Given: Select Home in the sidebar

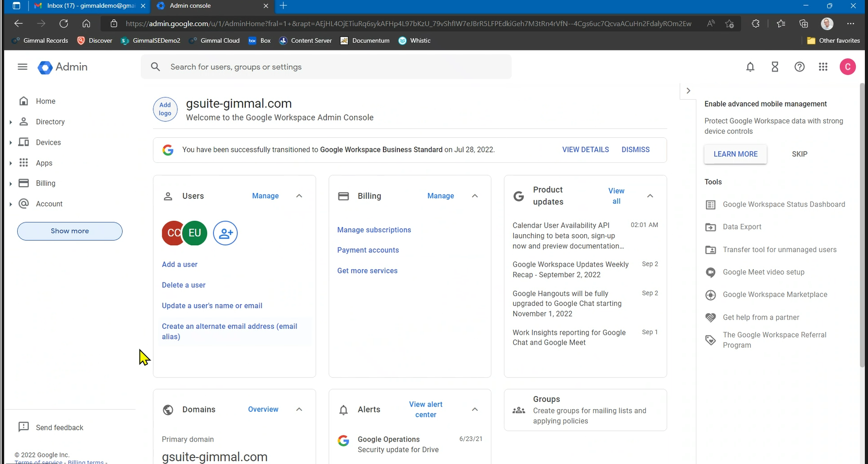Looking at the screenshot, I should coord(45,101).
